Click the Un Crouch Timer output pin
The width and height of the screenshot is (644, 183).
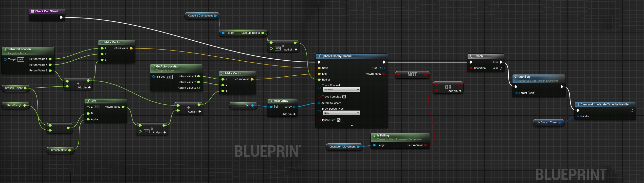[560, 123]
